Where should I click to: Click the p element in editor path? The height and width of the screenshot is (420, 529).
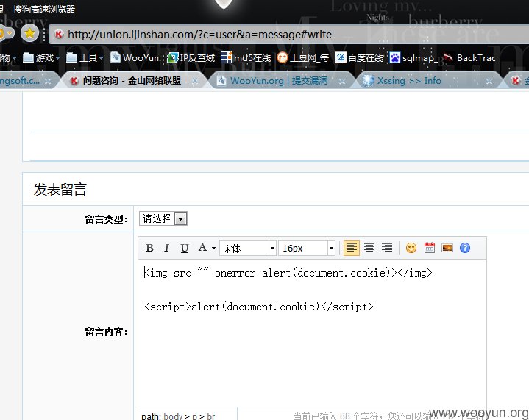click(x=194, y=417)
